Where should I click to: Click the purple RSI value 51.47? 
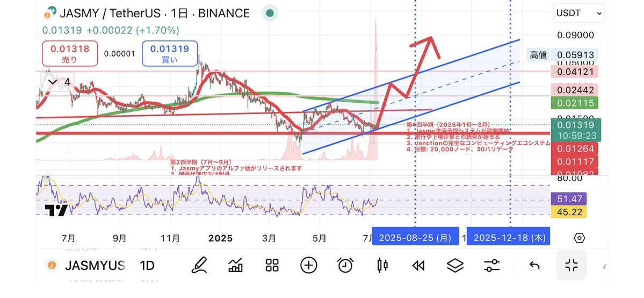point(570,199)
